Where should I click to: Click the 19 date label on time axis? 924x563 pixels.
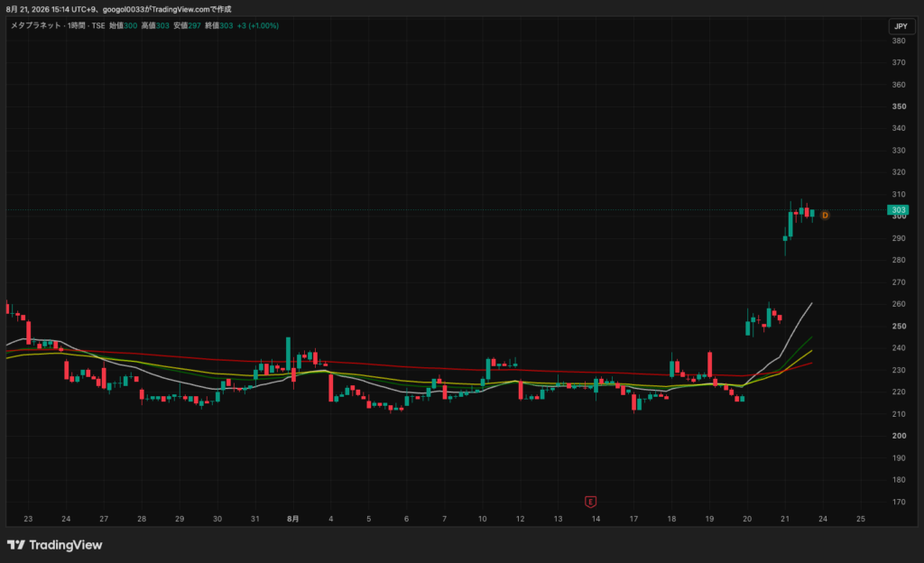[709, 519]
